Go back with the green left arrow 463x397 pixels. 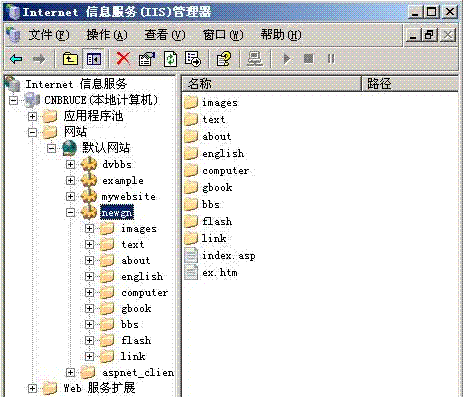pyautogui.click(x=16, y=59)
